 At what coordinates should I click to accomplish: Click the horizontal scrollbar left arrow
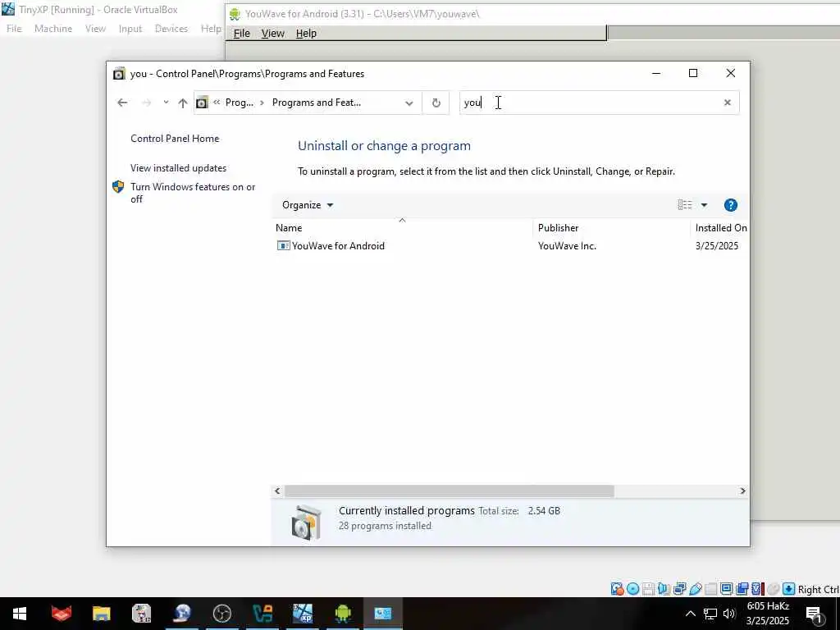277,491
